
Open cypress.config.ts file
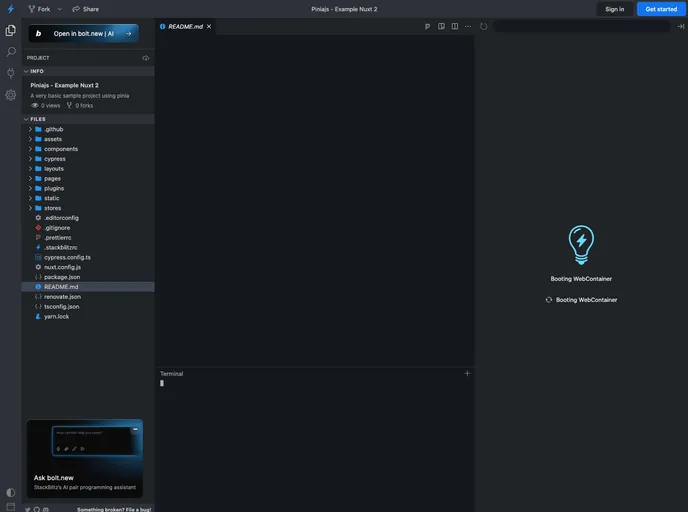(88, 257)
